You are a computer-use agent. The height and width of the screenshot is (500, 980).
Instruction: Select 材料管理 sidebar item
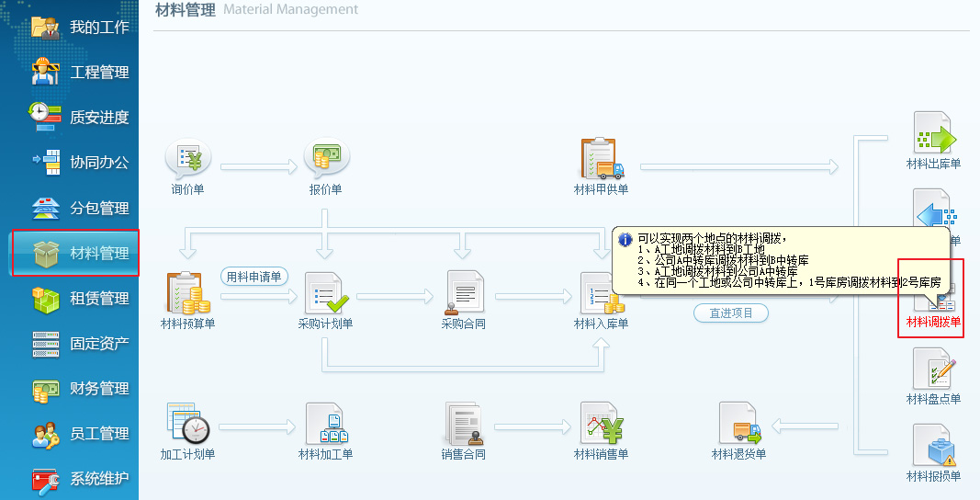coord(75,253)
